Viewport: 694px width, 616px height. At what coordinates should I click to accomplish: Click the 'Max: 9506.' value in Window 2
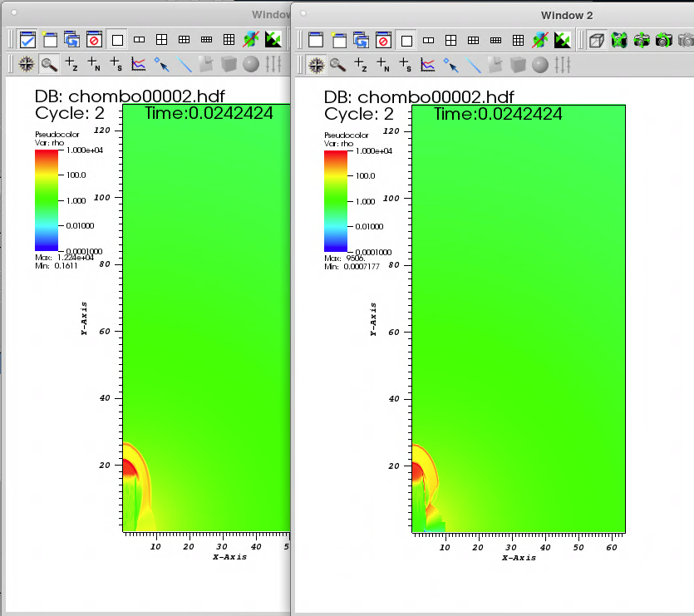(x=345, y=259)
